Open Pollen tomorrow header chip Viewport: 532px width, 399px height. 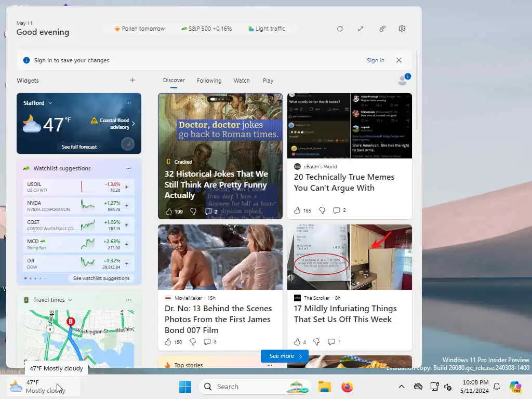139,29
